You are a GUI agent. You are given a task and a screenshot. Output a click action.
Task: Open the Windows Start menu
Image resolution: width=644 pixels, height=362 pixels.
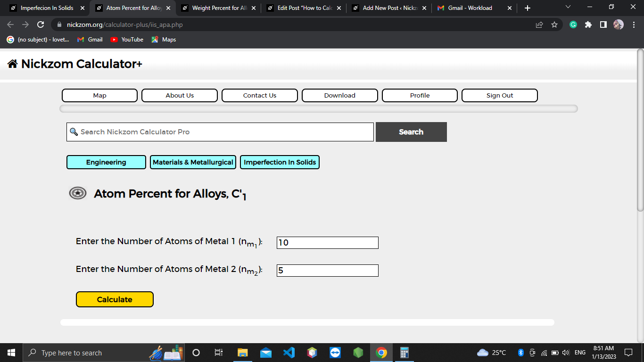tap(11, 353)
